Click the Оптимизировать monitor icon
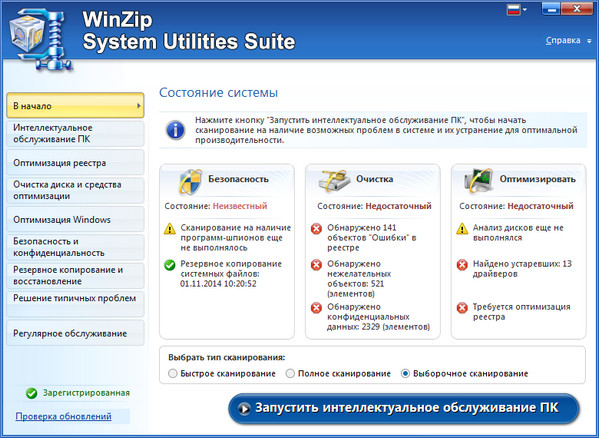The width and height of the screenshot is (599, 438). click(x=478, y=180)
